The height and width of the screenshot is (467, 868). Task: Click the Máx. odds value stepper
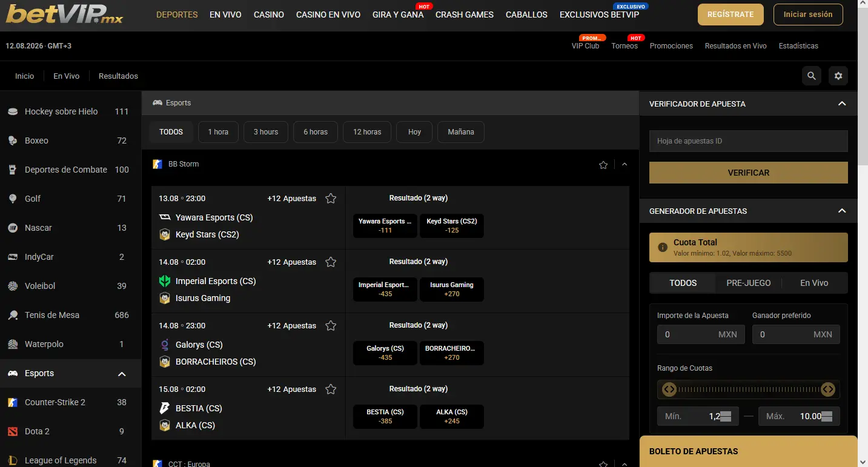827,416
